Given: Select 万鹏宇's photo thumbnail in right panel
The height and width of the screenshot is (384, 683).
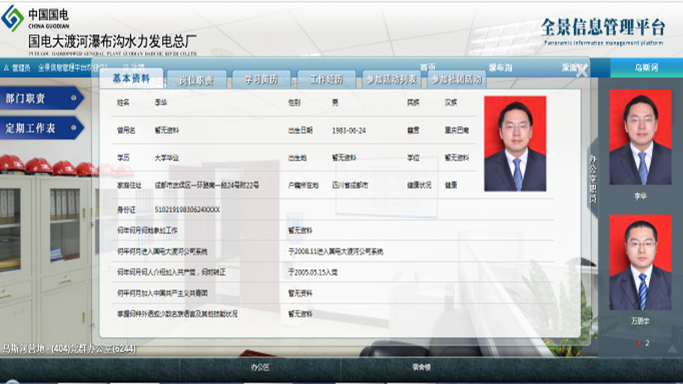Looking at the screenshot, I should (640, 262).
